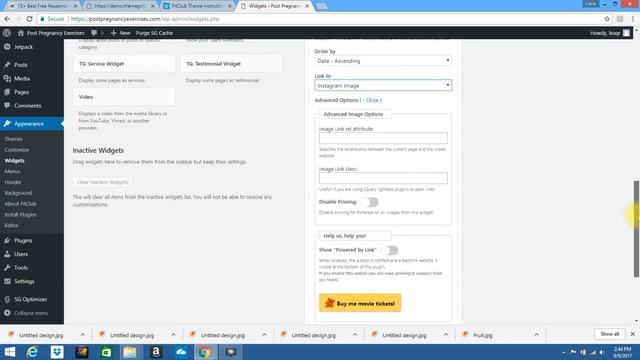Close the downloads bar
640x360 pixels.
coord(633,334)
